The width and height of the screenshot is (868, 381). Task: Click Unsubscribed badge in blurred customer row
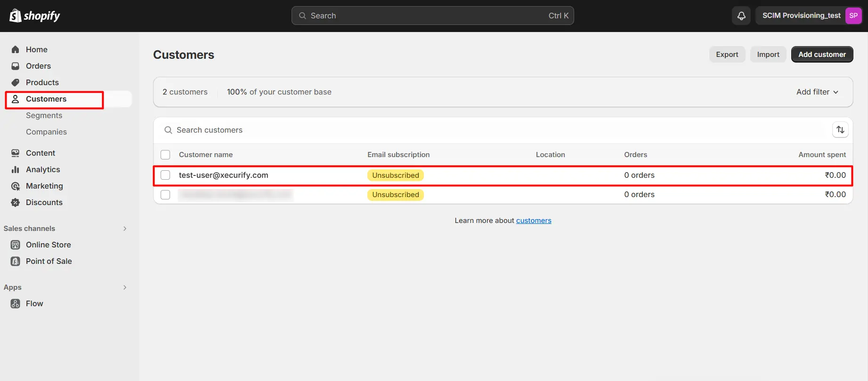point(395,195)
